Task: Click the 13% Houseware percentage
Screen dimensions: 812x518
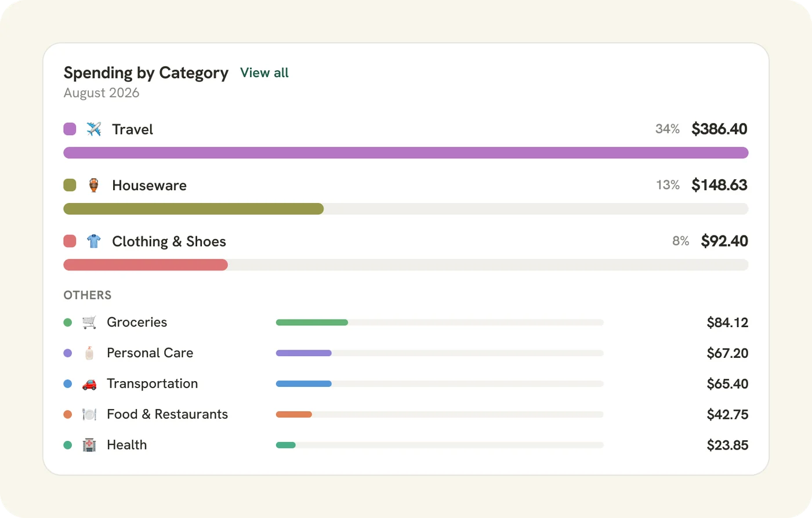Action: (x=668, y=185)
